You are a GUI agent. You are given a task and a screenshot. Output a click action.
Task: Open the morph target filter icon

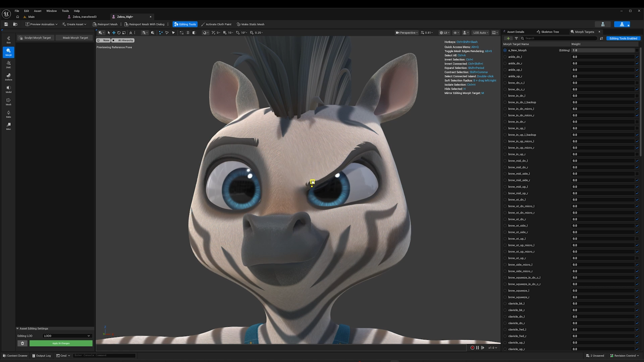(516, 38)
